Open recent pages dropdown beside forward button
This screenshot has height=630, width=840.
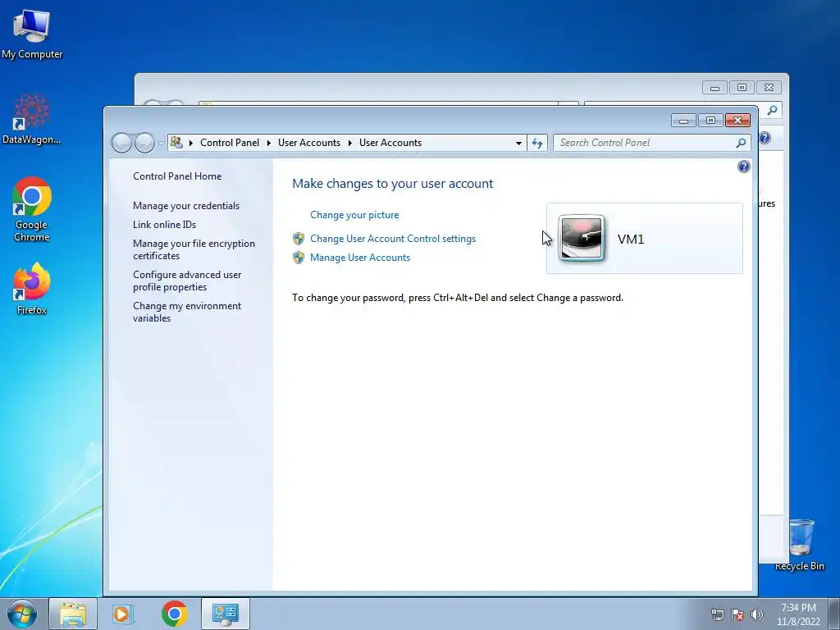tap(161, 144)
